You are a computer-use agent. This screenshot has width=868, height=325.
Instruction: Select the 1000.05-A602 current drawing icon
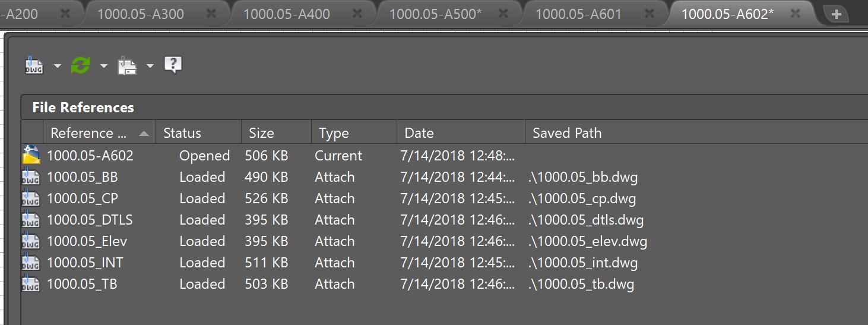point(31,155)
